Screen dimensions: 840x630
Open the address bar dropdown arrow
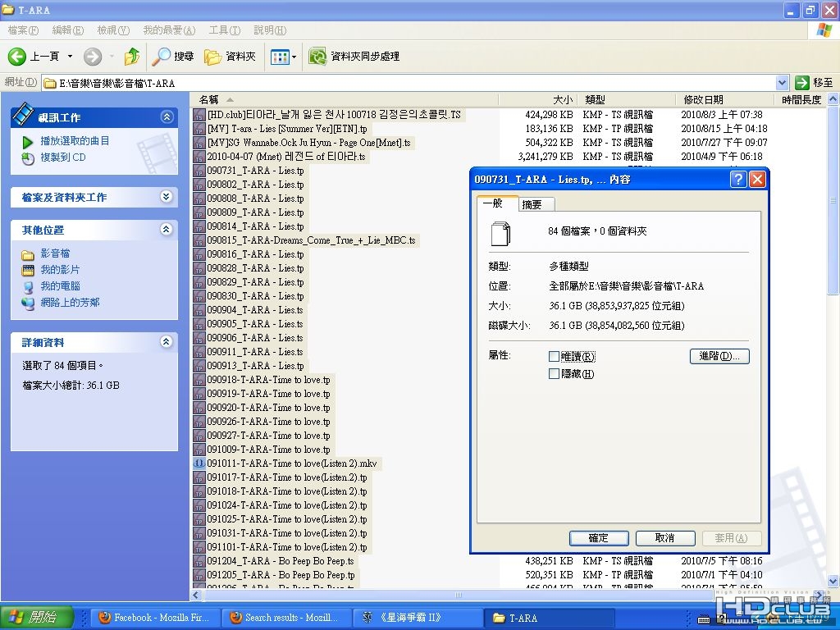pyautogui.click(x=783, y=81)
